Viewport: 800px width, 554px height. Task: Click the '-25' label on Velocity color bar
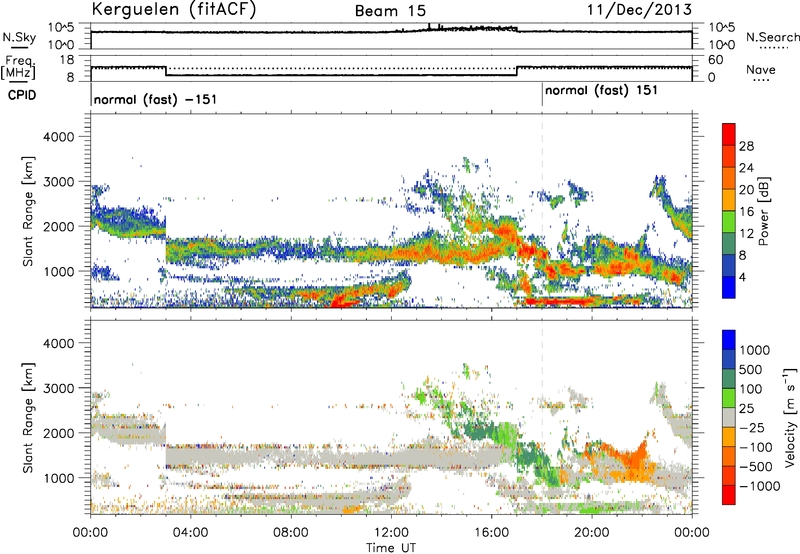click(x=752, y=428)
